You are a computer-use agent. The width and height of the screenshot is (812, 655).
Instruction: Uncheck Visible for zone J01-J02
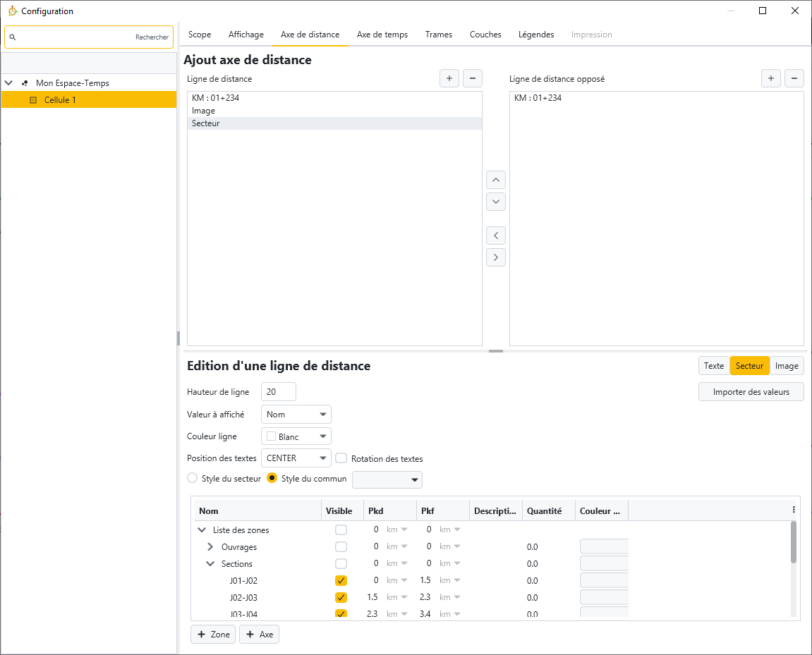coord(341,580)
